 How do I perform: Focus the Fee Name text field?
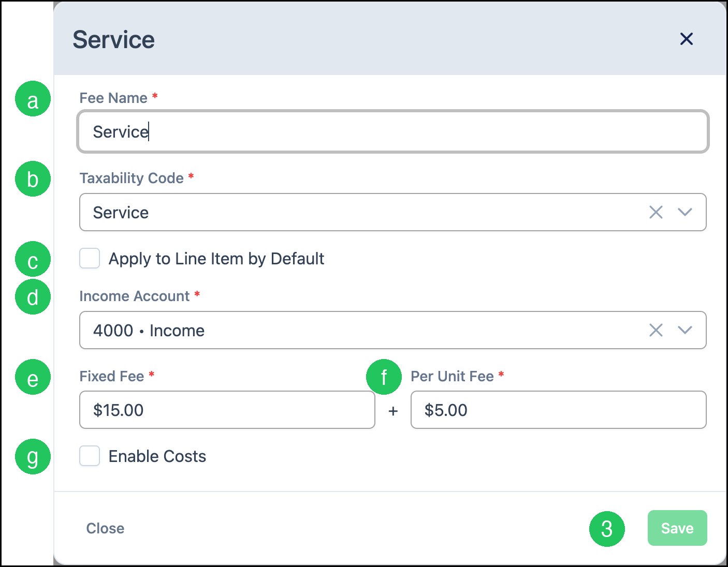tap(392, 131)
